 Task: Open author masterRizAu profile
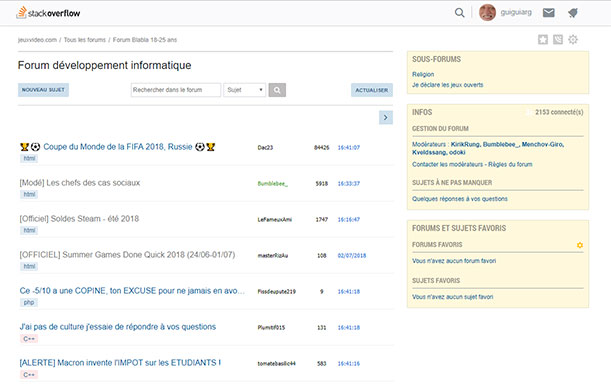[273, 256]
